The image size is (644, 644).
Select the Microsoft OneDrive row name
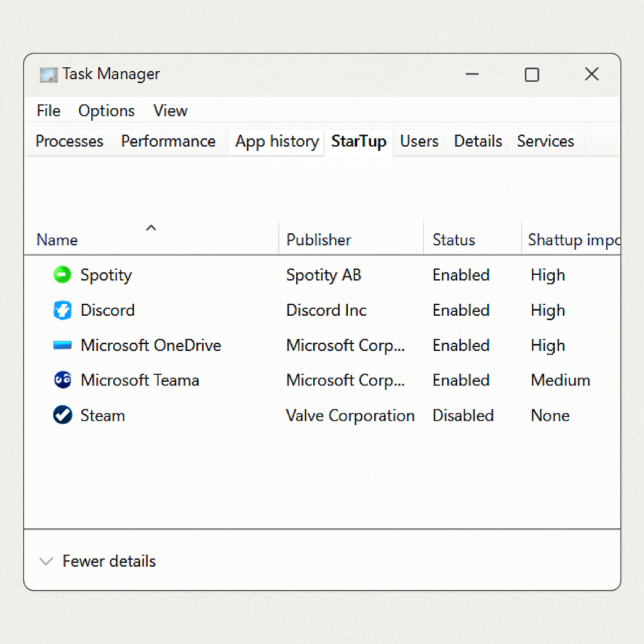point(151,345)
